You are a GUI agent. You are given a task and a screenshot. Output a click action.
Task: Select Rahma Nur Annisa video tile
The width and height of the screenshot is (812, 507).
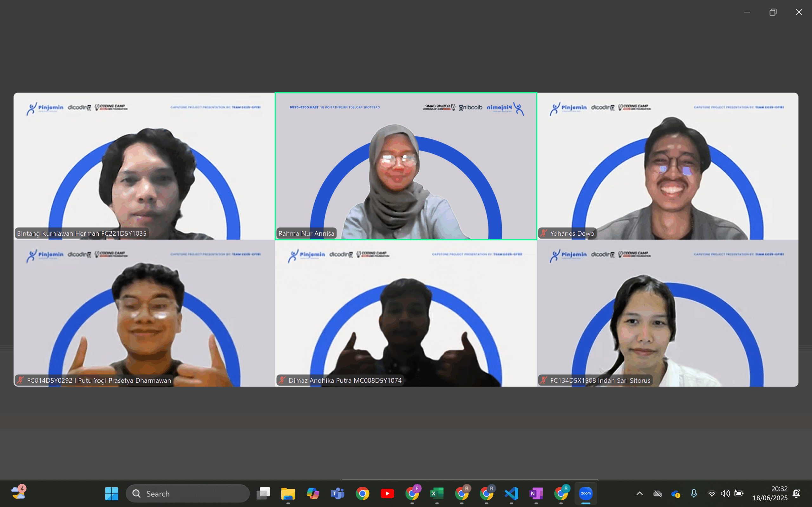[x=406, y=166]
